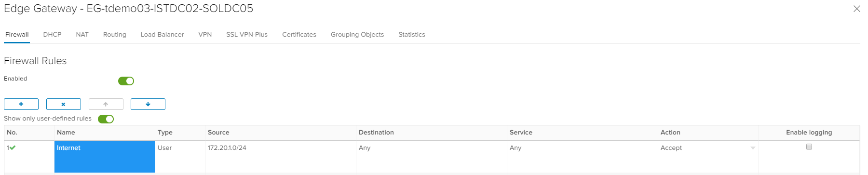868x175 pixels.
Task: Add a new firewall rule with plus button
Action: (21, 104)
